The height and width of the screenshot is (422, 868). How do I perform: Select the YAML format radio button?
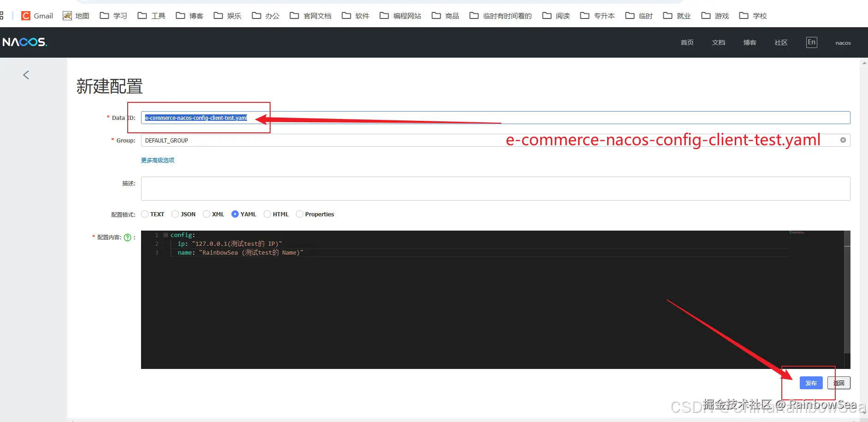click(235, 214)
